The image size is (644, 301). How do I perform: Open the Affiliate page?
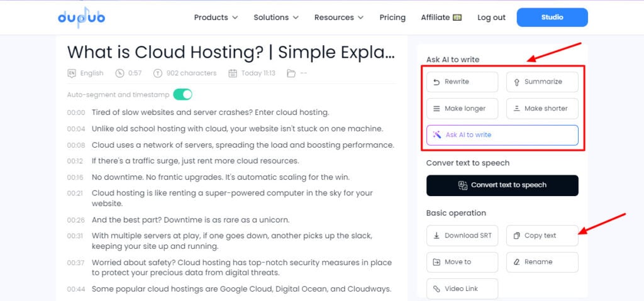coord(441,18)
